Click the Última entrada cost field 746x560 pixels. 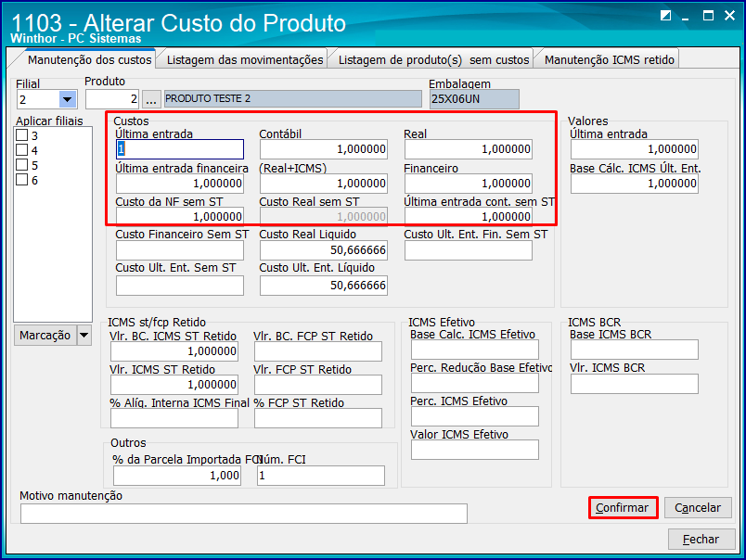click(x=180, y=149)
